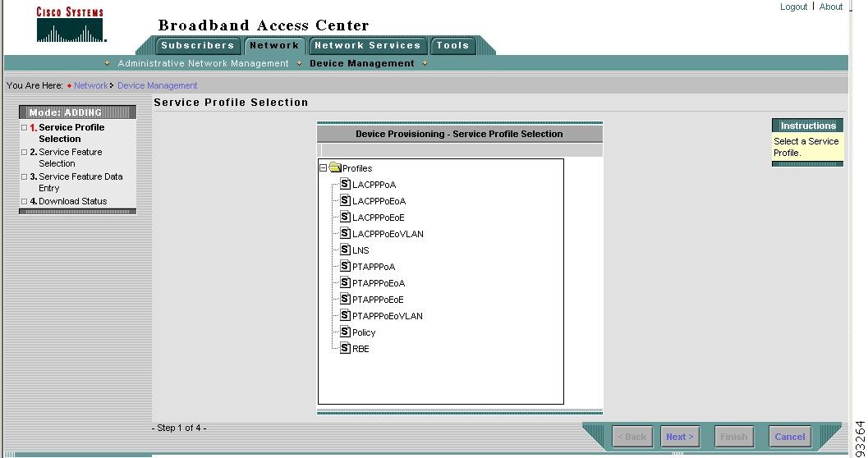Click the Profiles folder icon
The width and height of the screenshot is (868, 458).
coord(335,167)
